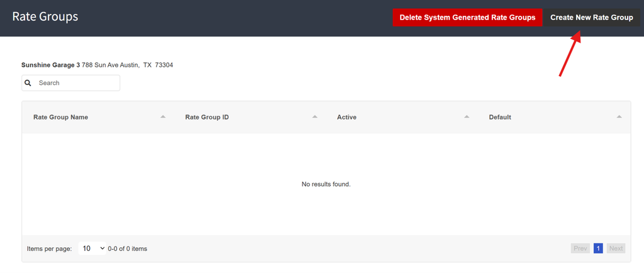
Task: Click the Prev pagination button
Action: pyautogui.click(x=580, y=248)
